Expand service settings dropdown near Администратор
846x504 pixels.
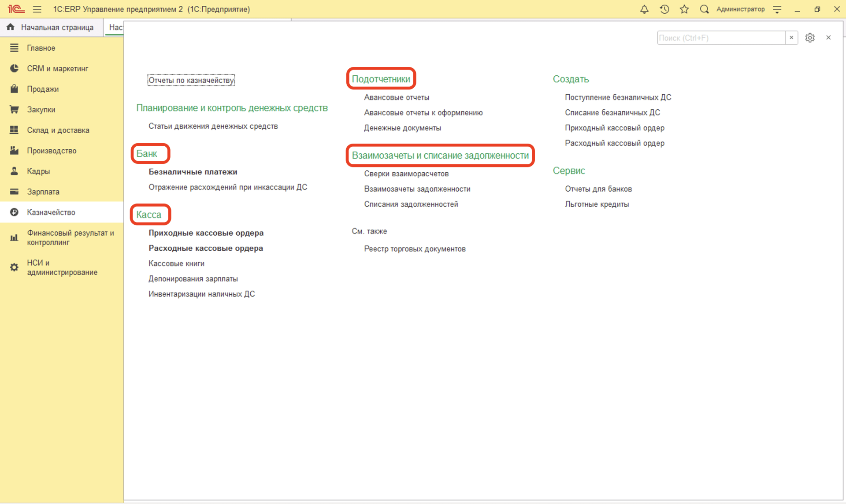click(777, 9)
